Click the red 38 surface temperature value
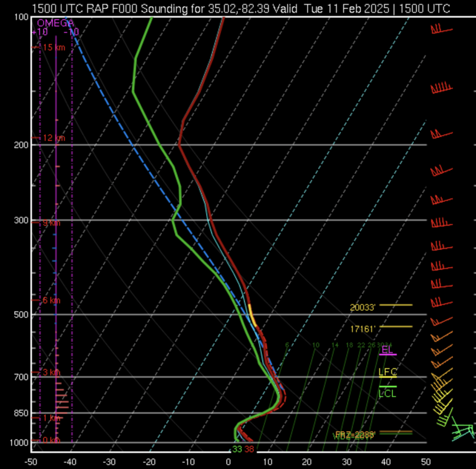Screen dimensions: 476x469 [249, 449]
